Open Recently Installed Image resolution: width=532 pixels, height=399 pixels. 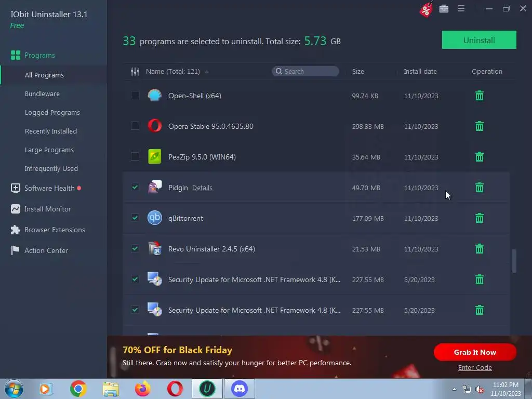(50, 131)
